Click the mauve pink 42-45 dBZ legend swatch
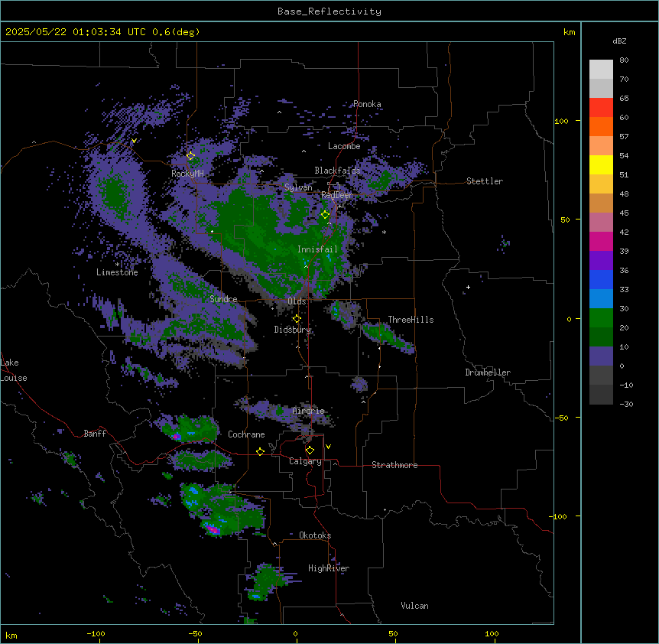659x644 pixels. tap(601, 223)
